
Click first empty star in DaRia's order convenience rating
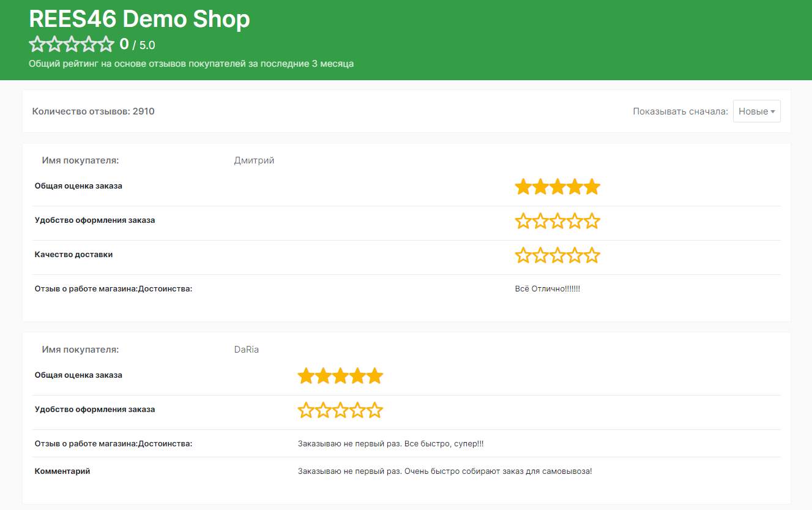pyautogui.click(x=306, y=411)
